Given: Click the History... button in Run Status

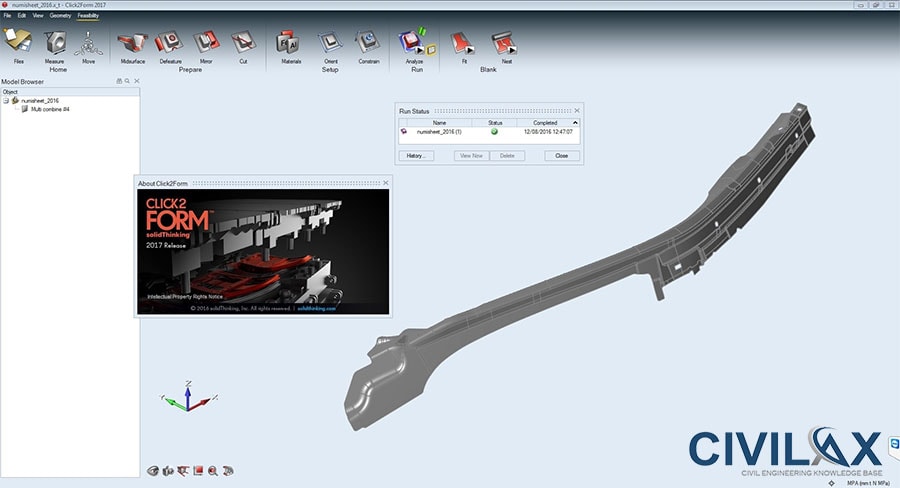Looking at the screenshot, I should click(416, 156).
